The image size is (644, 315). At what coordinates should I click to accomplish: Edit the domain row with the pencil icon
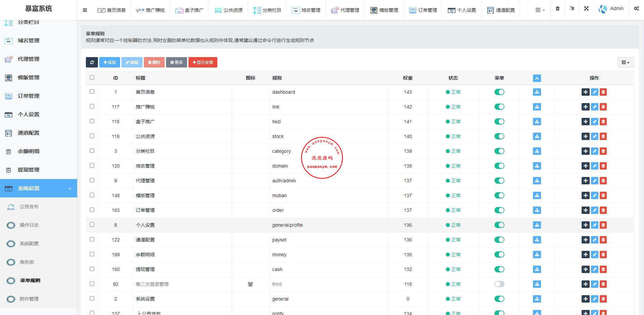pos(595,166)
